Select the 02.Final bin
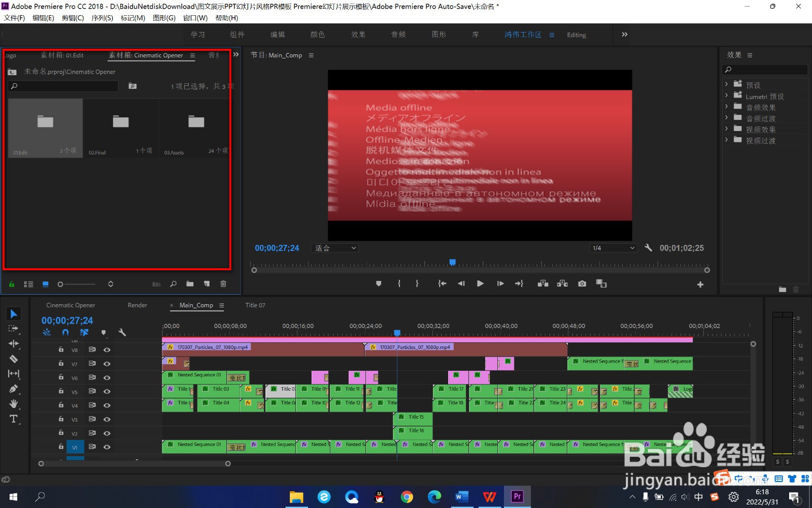The image size is (812, 508). (121, 128)
